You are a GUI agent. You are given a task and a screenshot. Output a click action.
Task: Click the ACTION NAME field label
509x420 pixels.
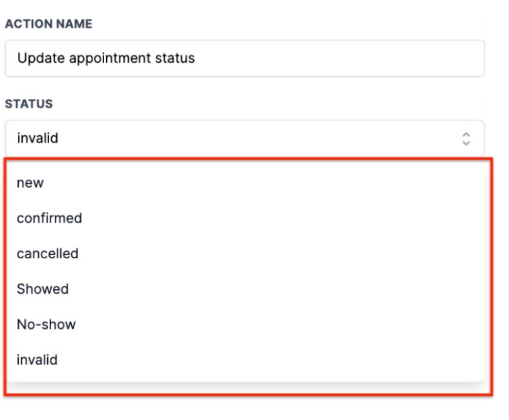point(49,24)
